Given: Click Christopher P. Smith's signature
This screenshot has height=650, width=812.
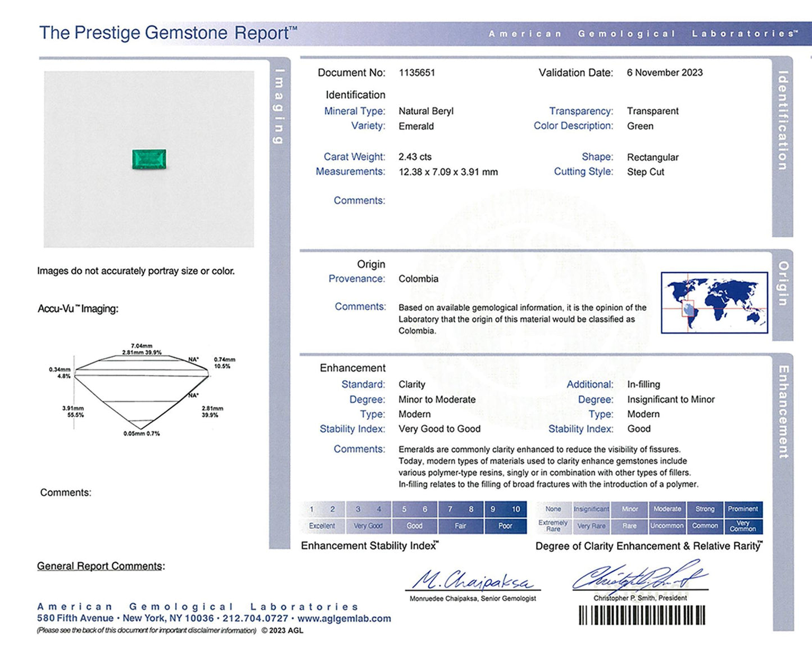Looking at the screenshot, I should [639, 577].
